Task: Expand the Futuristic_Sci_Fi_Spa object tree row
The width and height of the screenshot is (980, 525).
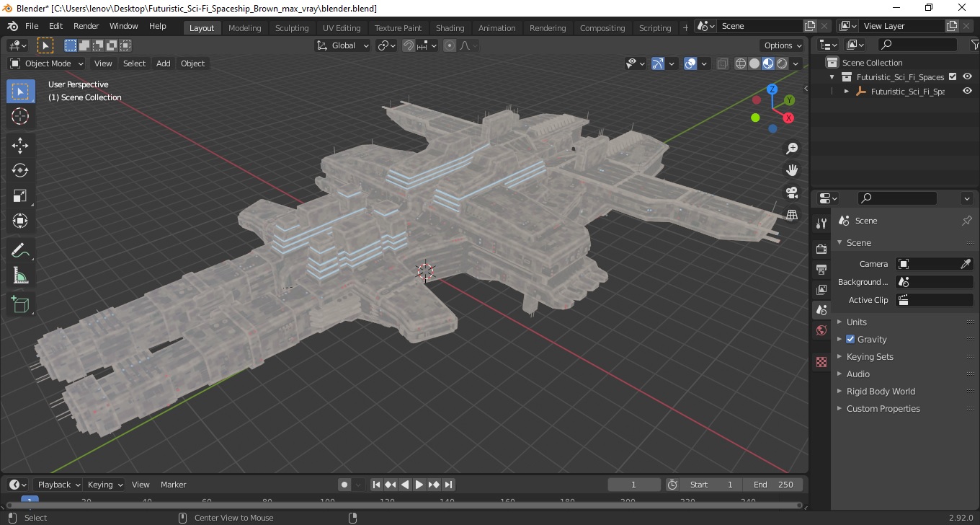Action: click(x=847, y=92)
